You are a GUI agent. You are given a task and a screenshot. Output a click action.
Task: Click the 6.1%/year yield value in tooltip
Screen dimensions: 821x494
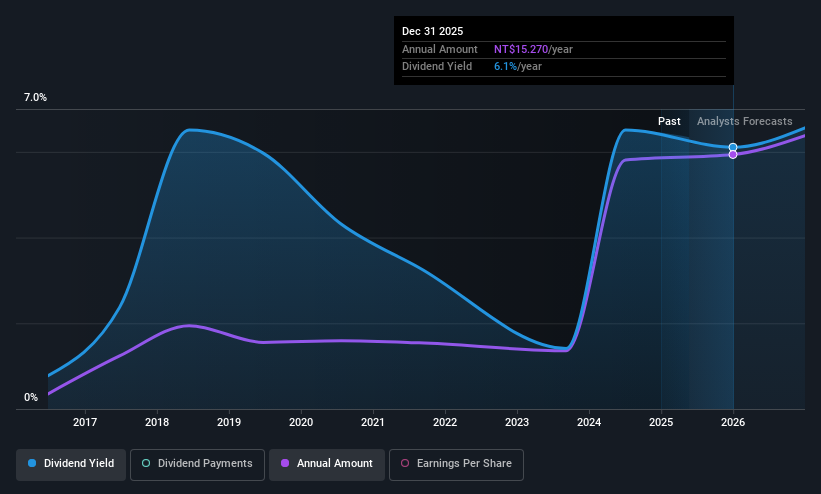518,67
